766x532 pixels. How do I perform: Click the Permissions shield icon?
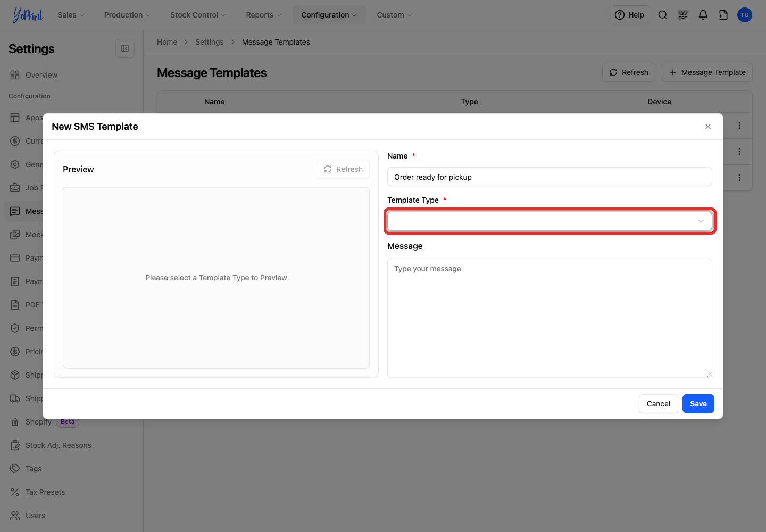point(15,328)
